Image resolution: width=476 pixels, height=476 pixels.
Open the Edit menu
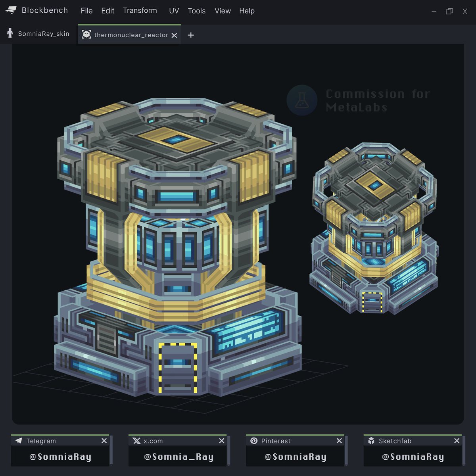107,11
